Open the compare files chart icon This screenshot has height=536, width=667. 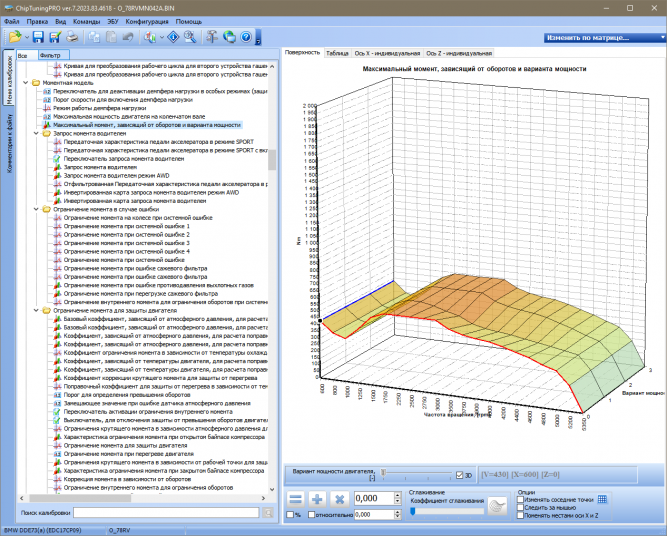(x=150, y=37)
